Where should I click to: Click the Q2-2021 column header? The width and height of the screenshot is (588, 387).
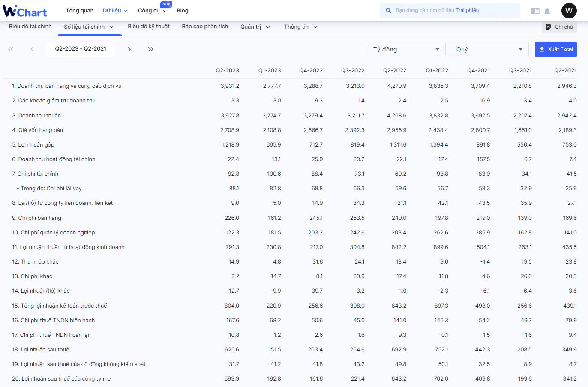(565, 70)
